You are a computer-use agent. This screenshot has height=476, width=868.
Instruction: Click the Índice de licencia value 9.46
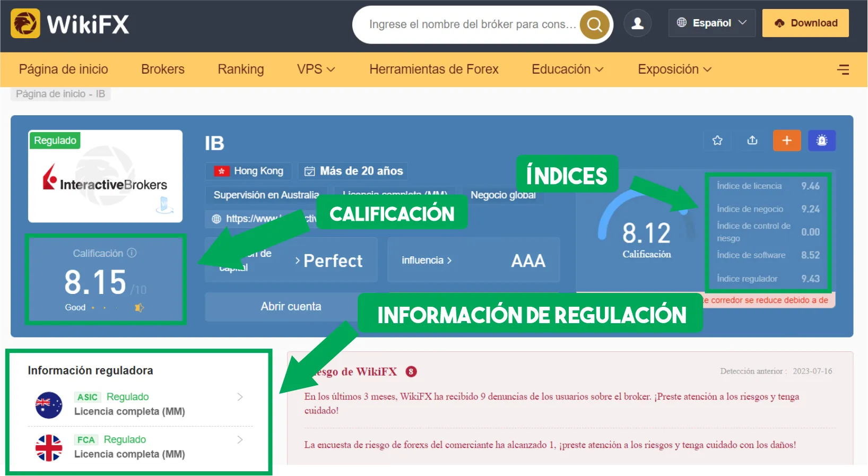point(810,186)
